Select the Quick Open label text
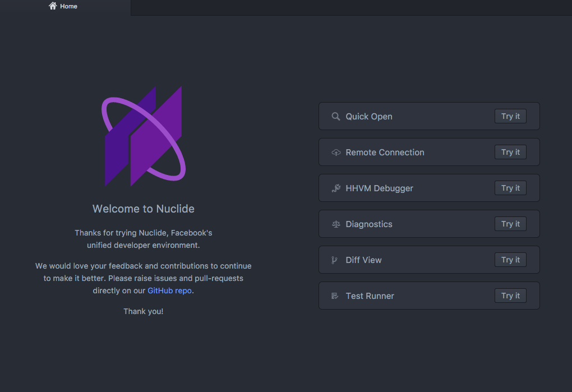 369,117
